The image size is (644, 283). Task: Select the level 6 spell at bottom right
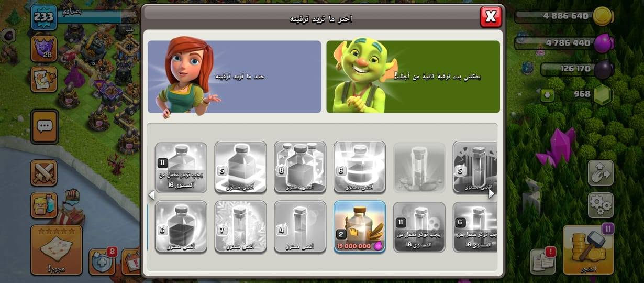tap(474, 226)
